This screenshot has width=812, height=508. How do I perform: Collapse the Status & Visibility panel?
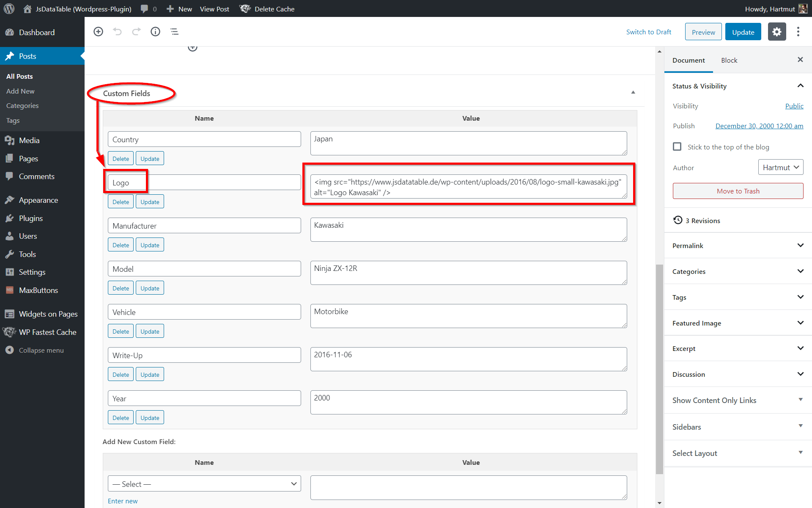click(738, 86)
